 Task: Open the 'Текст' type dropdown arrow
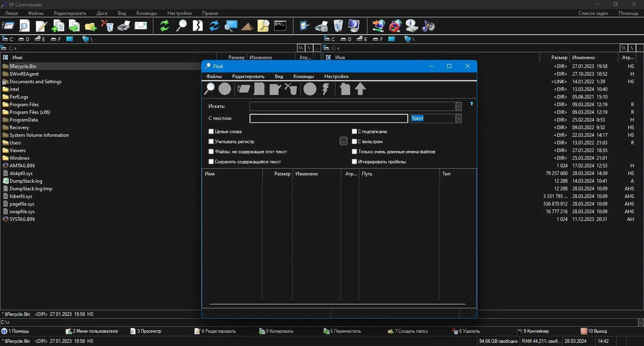(458, 118)
